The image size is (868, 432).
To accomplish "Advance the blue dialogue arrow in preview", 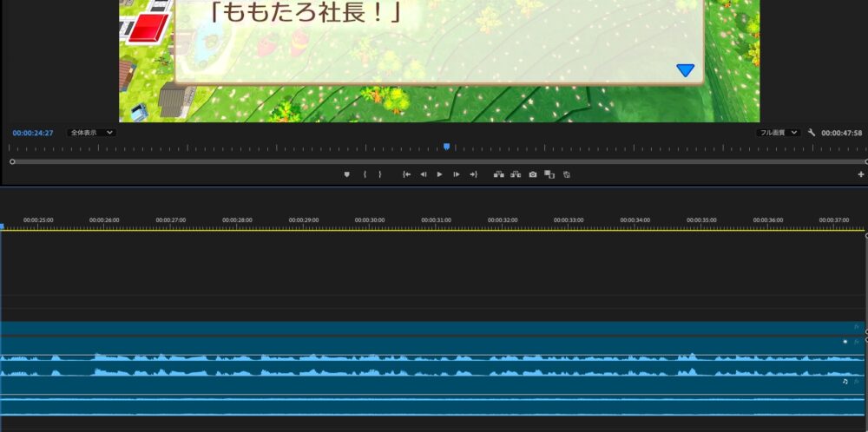I will click(686, 70).
